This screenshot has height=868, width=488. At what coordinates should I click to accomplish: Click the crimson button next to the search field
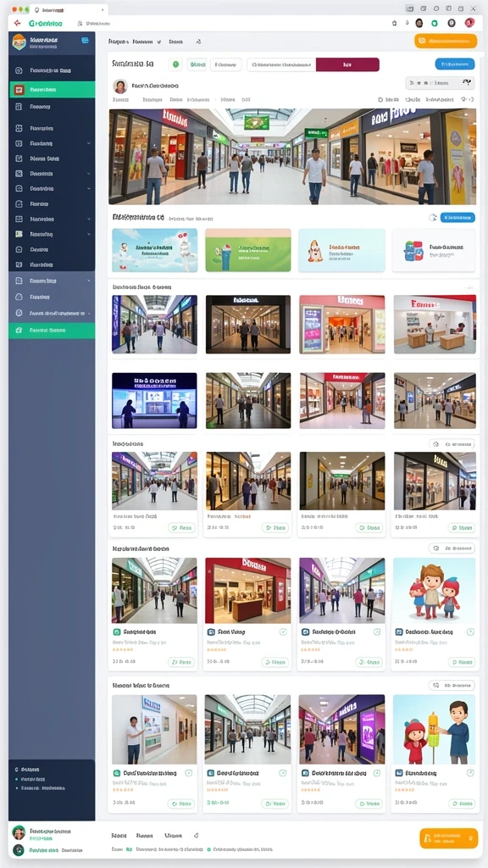[347, 64]
